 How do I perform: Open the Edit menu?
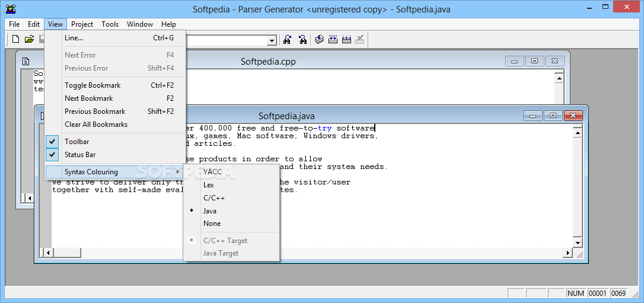point(34,24)
